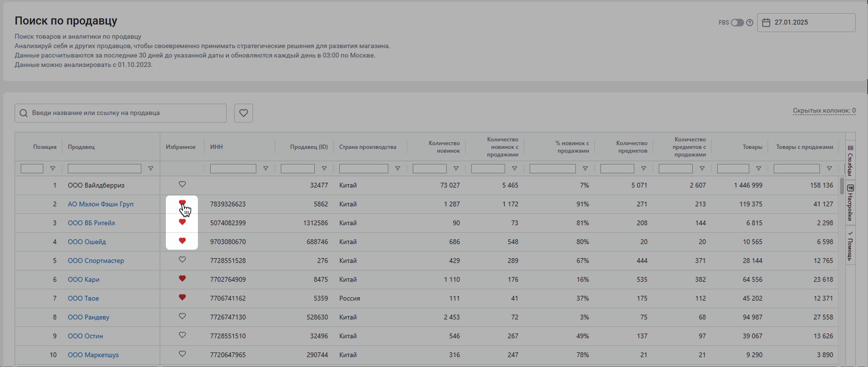Open filter icon for Количество новинок column

pyautogui.click(x=456, y=168)
